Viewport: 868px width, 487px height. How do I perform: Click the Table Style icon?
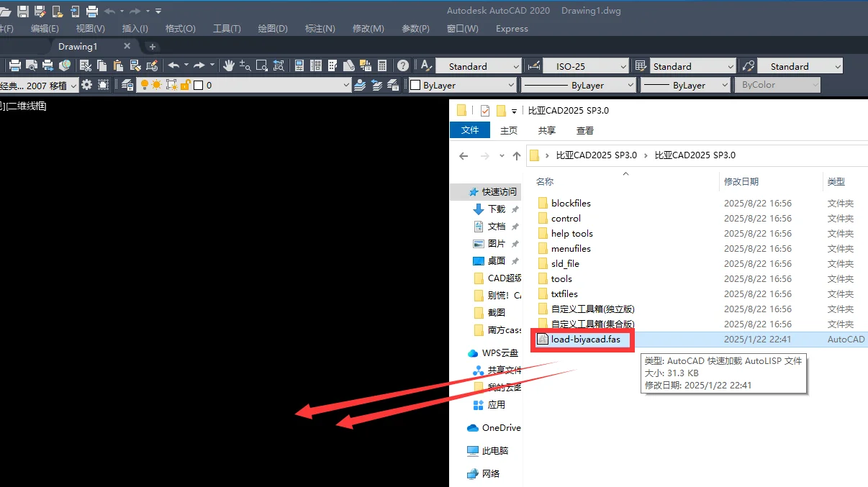point(641,65)
